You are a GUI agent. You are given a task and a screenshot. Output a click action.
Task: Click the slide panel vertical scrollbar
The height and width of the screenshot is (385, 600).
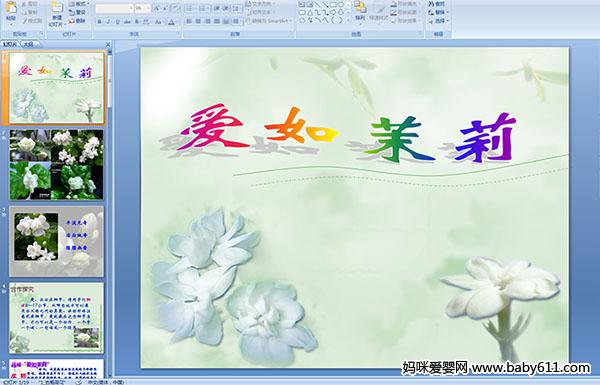(110, 212)
